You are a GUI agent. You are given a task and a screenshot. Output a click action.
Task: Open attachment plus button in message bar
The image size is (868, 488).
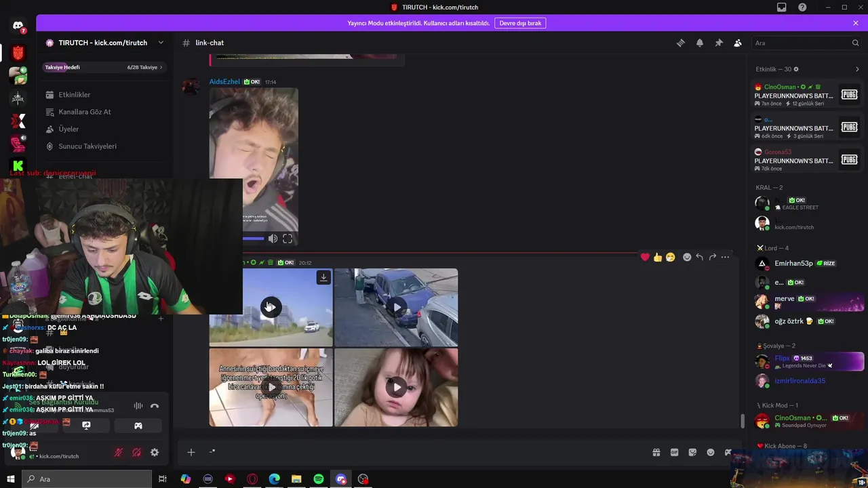(191, 452)
